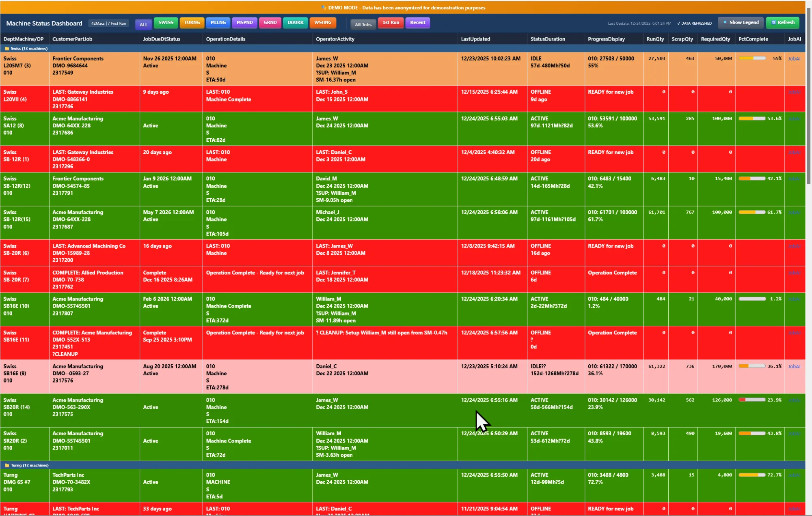Click the refresh icon inside the Refresh button
The width and height of the screenshot is (812, 516).
[773, 23]
